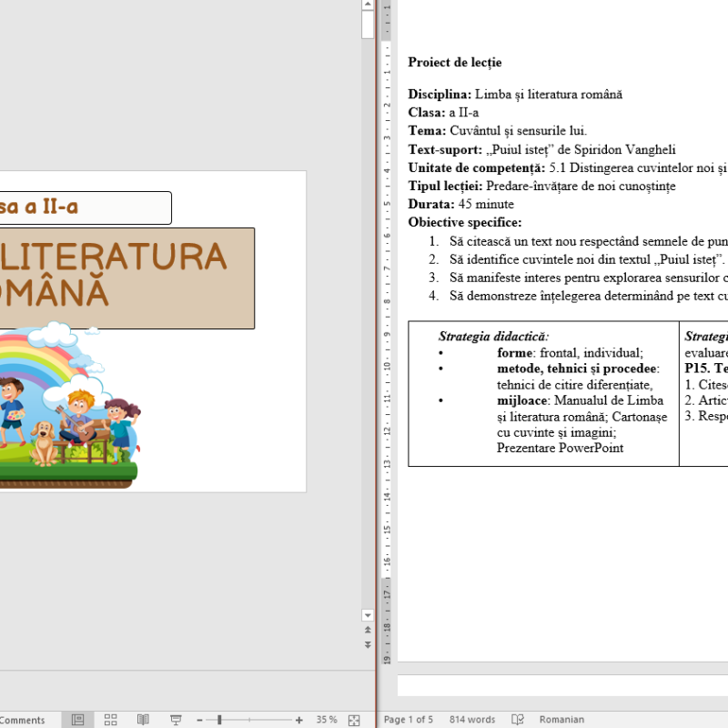
Task: Change proofing language from Romanian
Action: 561,720
